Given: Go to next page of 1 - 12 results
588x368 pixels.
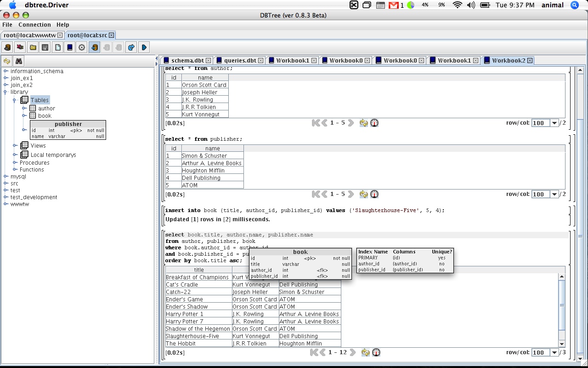Looking at the screenshot, I should (353, 352).
